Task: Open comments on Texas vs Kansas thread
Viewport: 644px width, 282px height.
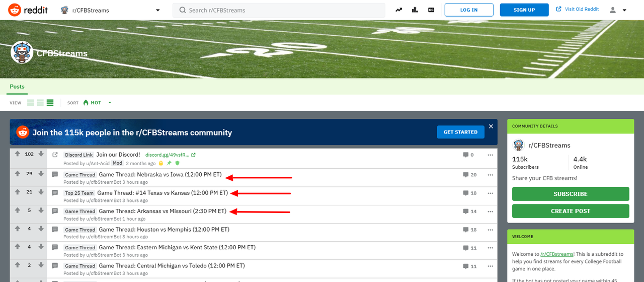Action: 470,193
